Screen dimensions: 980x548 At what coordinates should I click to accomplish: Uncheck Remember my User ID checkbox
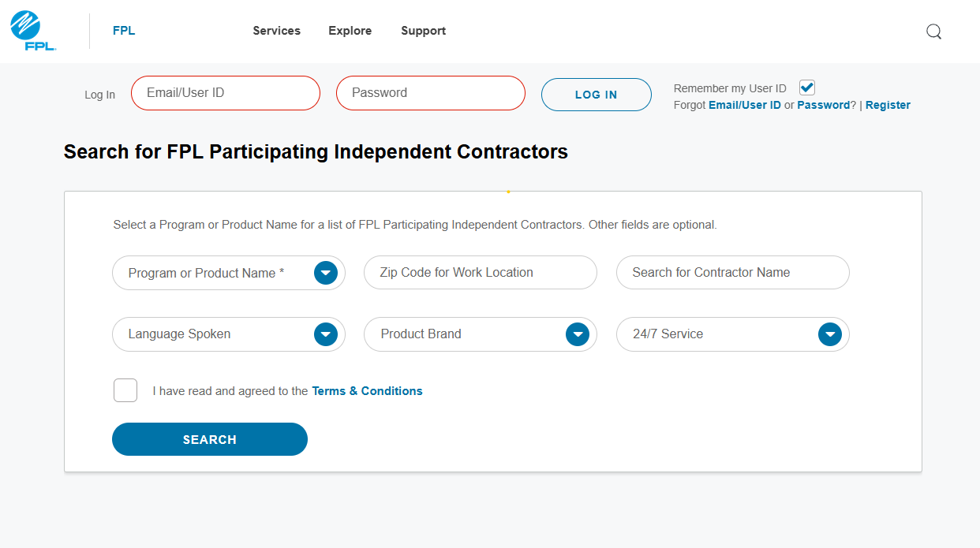(x=806, y=88)
